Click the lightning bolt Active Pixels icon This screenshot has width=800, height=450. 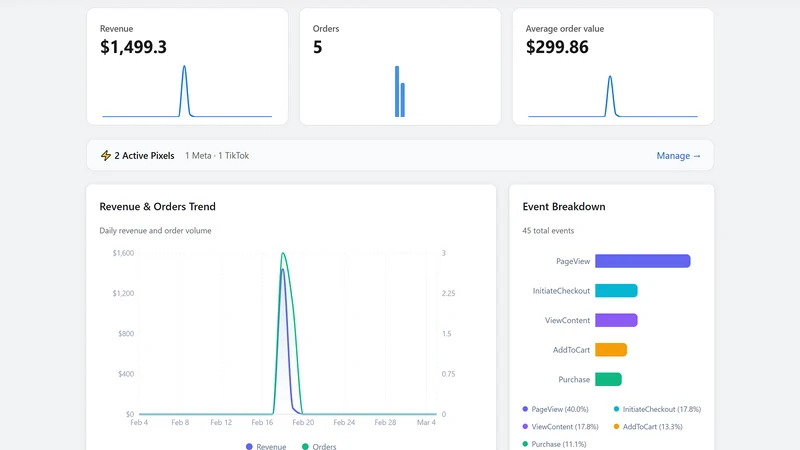pyautogui.click(x=106, y=156)
